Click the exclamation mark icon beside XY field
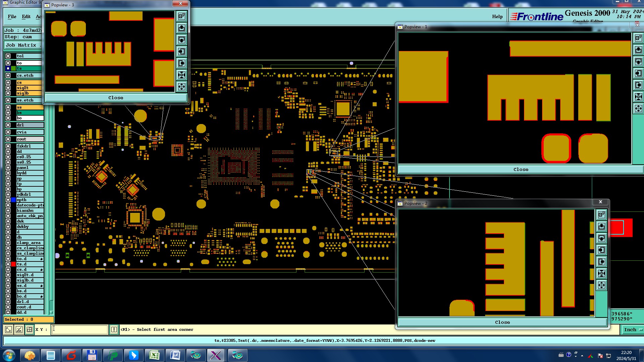Image resolution: width=644 pixels, height=362 pixels. 114,329
